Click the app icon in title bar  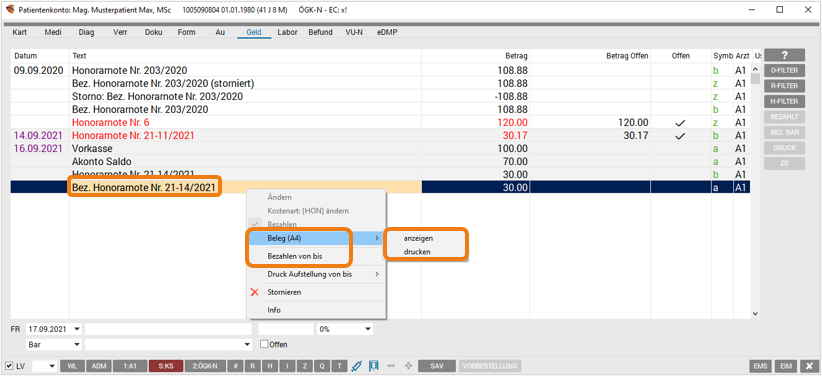[9, 9]
